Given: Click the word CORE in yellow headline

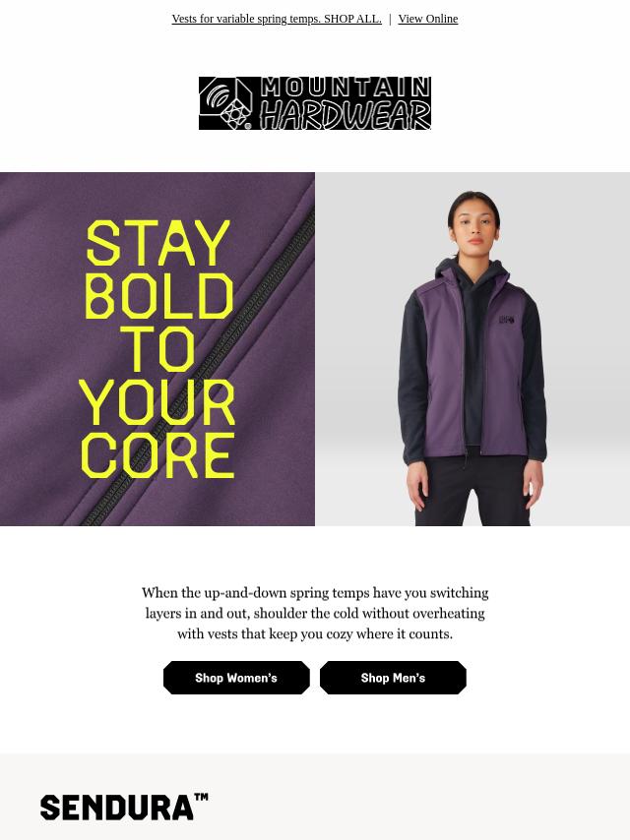Looking at the screenshot, I should click(157, 455).
